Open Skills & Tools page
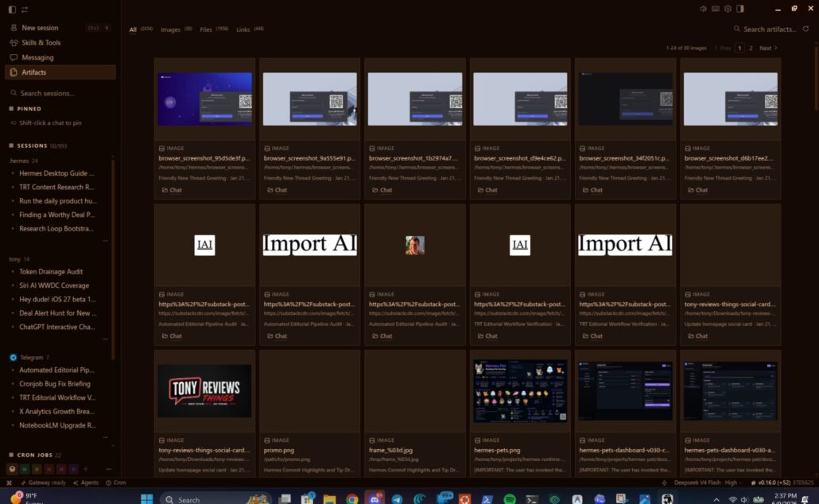The image size is (819, 504). click(60, 43)
